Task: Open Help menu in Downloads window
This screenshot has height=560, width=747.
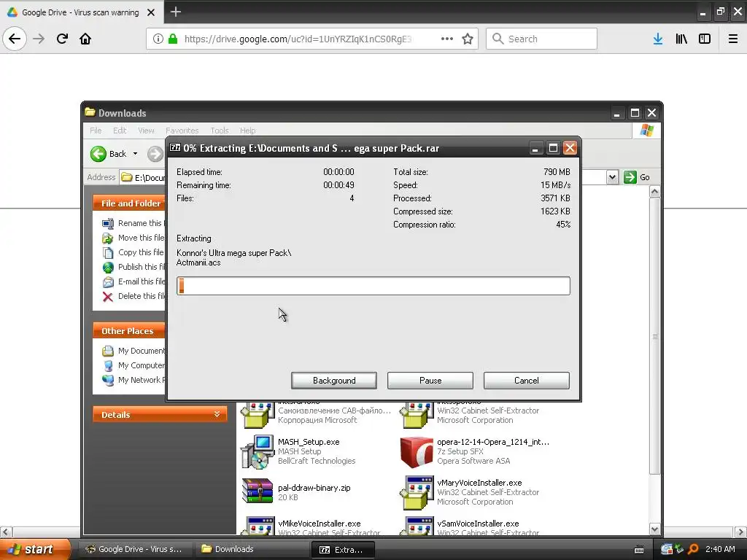Action: click(247, 131)
